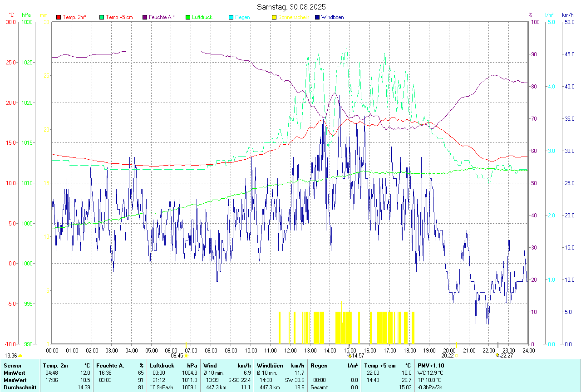Click the sunrise sun icon at 06:45
The image size is (581, 392).
[x=186, y=356]
